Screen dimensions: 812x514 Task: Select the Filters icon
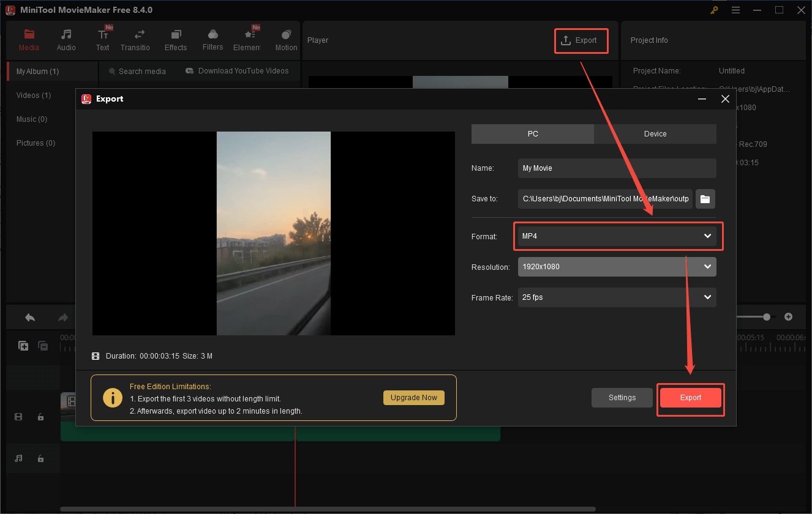[212, 39]
